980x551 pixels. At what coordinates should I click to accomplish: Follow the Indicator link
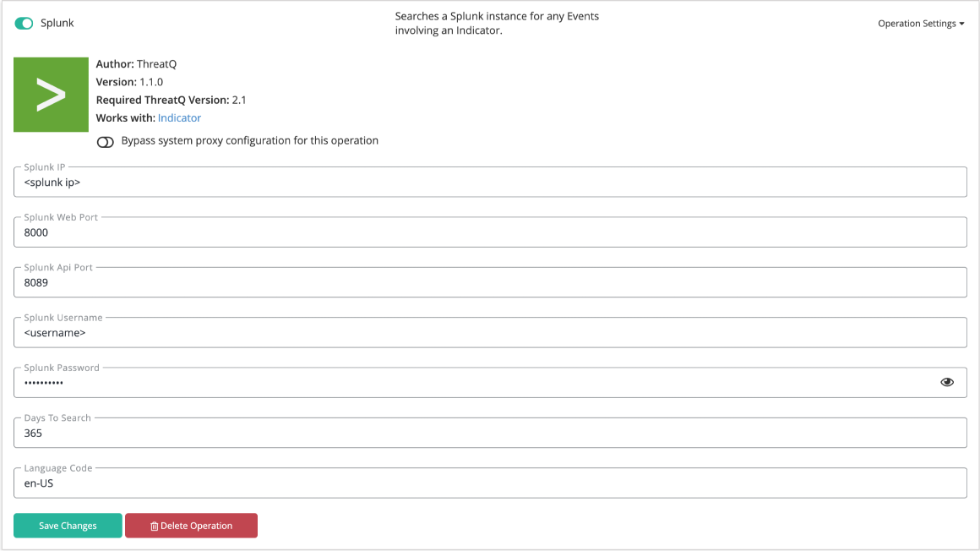click(x=179, y=117)
